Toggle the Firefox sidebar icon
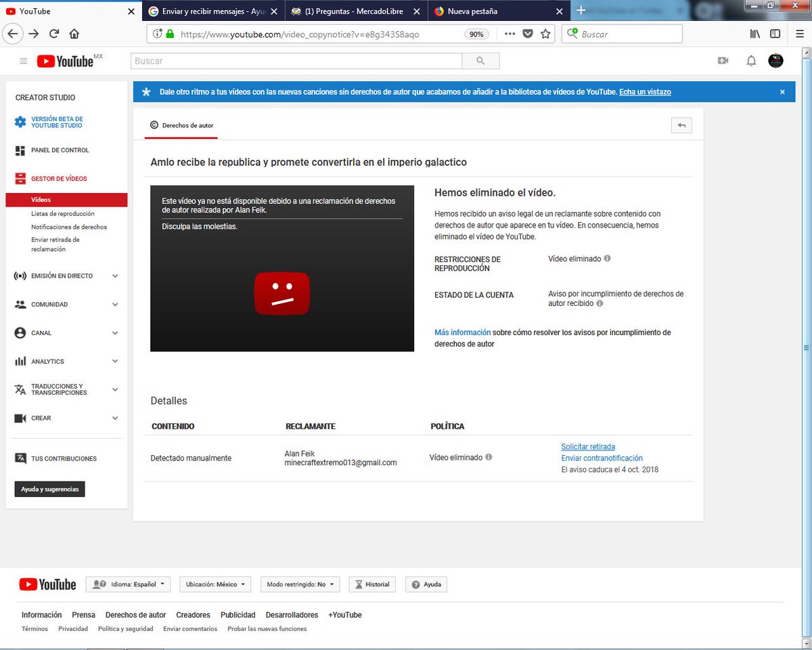This screenshot has height=650, width=812. pos(775,34)
